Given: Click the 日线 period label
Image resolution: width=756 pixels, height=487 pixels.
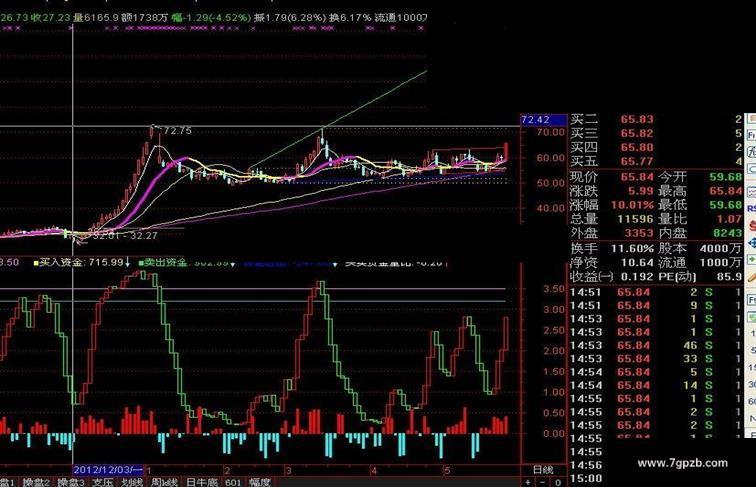Looking at the screenshot, I should click(543, 470).
